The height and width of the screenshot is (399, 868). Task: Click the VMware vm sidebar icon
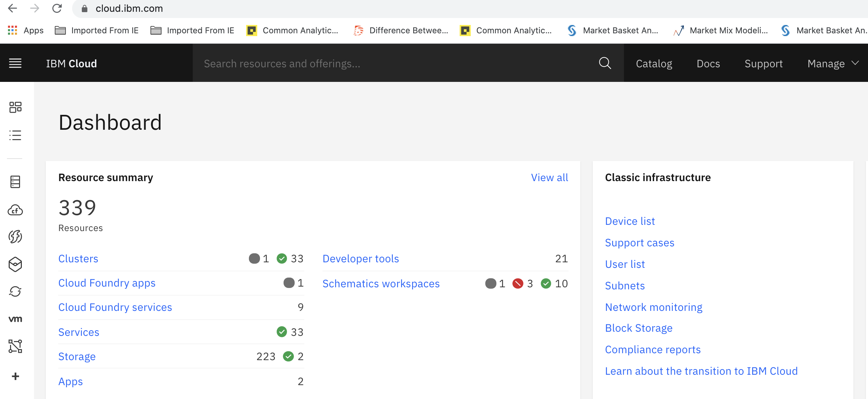coord(15,319)
